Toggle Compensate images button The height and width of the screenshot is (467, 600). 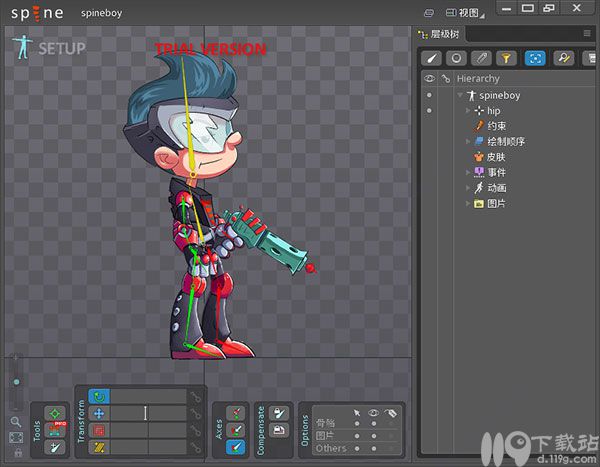tap(279, 430)
